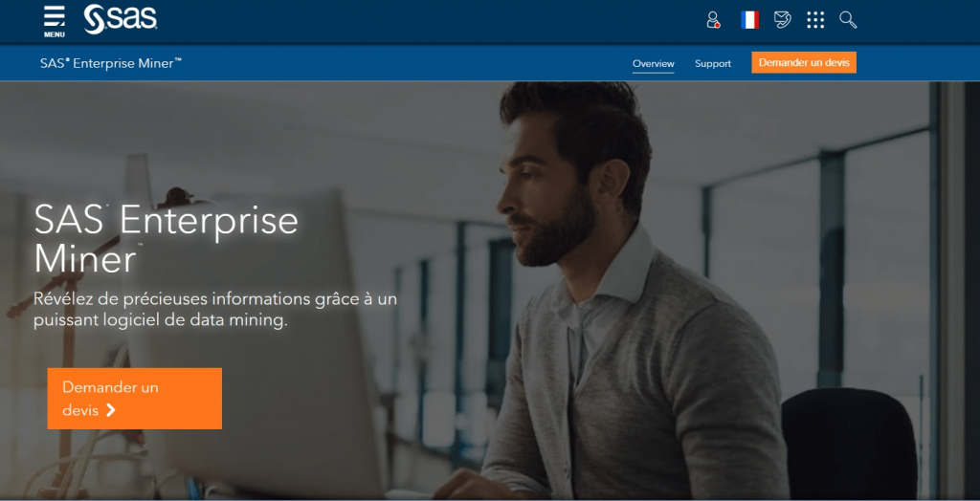Open the user account profile icon
Viewport: 980px width, 501px height.
pos(713,20)
